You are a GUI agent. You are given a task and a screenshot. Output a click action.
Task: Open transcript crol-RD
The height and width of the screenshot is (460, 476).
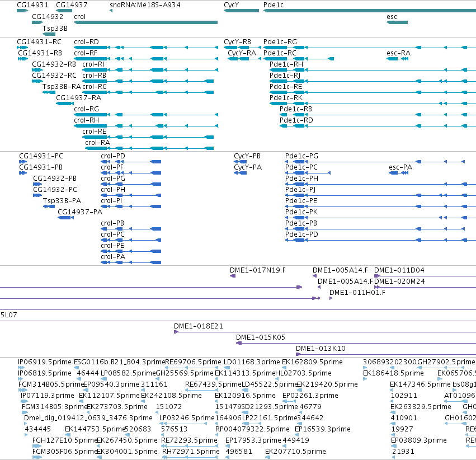[146, 48]
